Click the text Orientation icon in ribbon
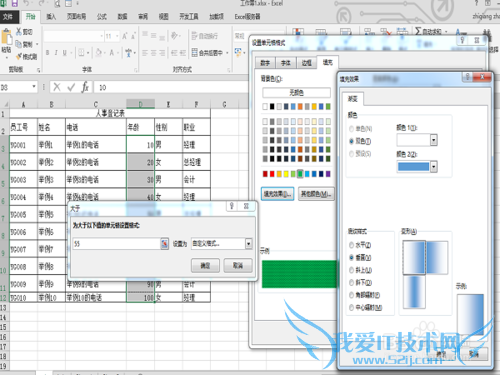Viewport: 500px width, 375px height. pyautogui.click(x=175, y=35)
